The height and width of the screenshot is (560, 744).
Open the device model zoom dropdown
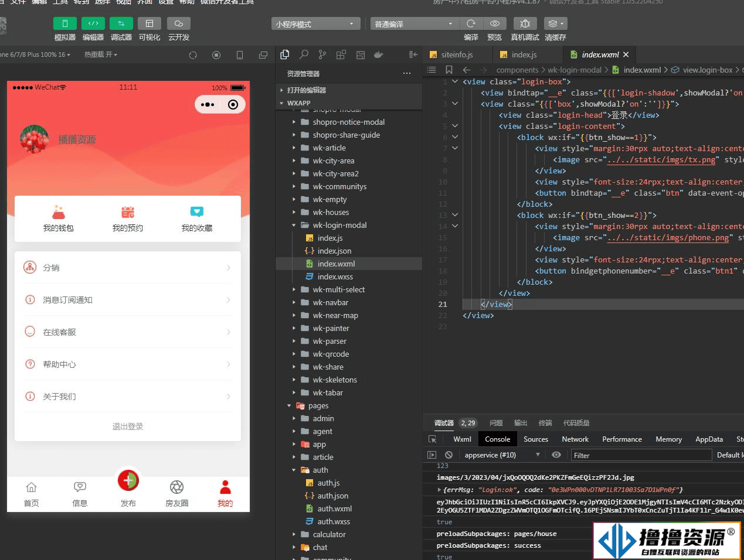coord(35,54)
